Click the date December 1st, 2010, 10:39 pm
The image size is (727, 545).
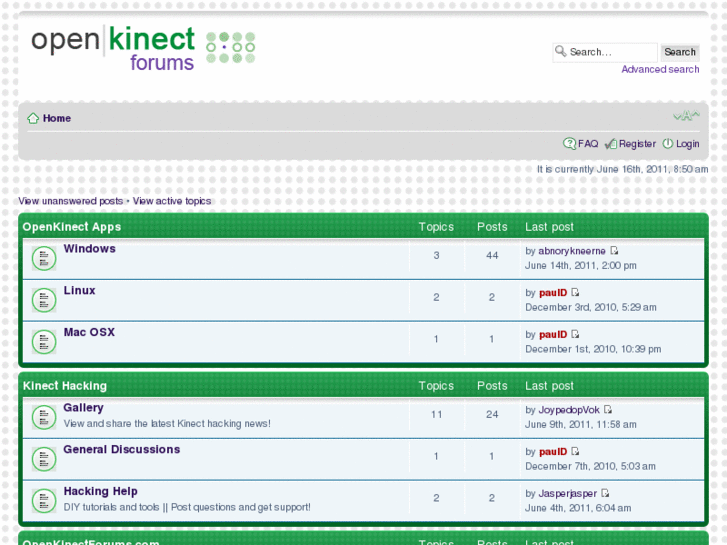coord(593,349)
